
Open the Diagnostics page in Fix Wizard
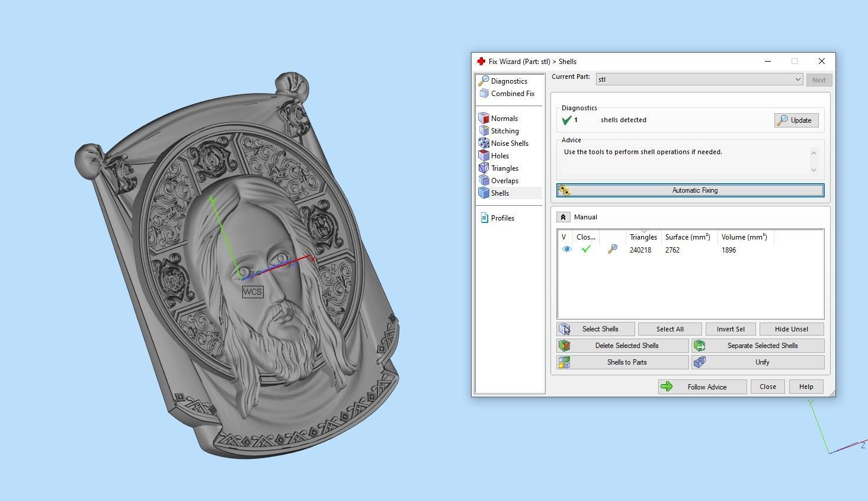[x=503, y=81]
